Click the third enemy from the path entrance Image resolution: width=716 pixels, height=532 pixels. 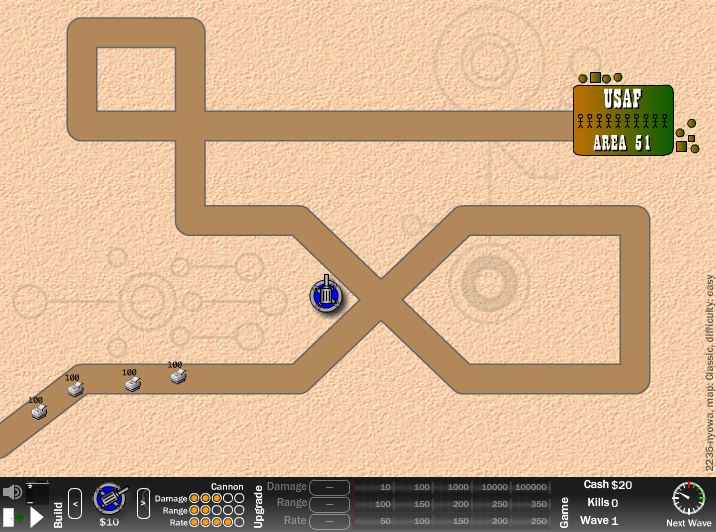(x=133, y=384)
